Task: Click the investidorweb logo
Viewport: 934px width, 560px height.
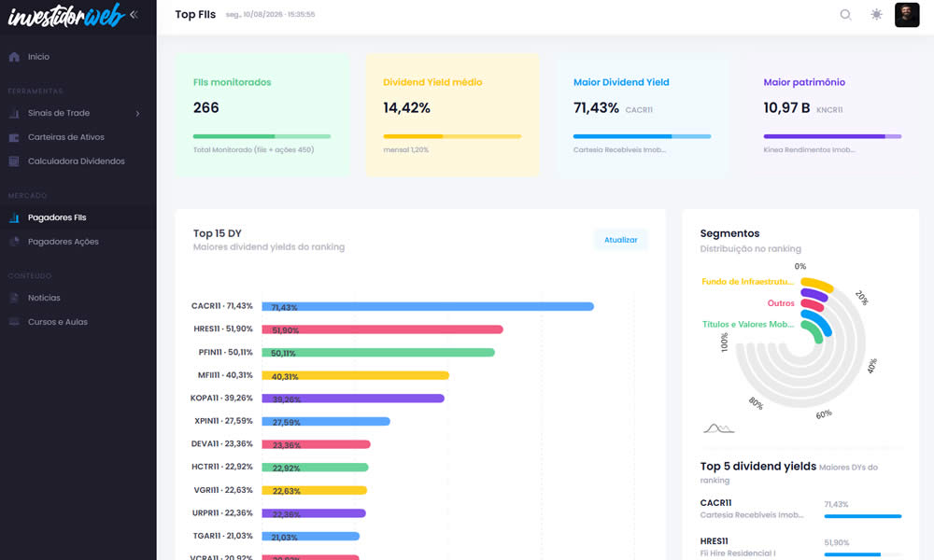Action: click(x=65, y=16)
